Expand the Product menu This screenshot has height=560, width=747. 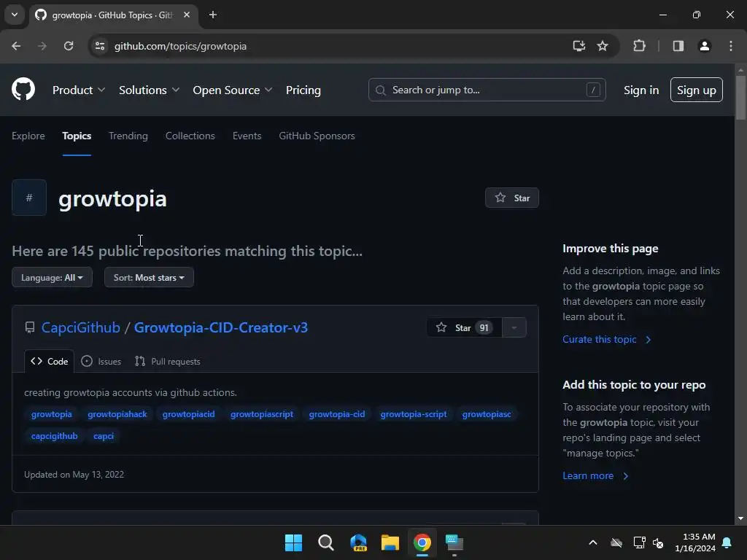coord(79,90)
